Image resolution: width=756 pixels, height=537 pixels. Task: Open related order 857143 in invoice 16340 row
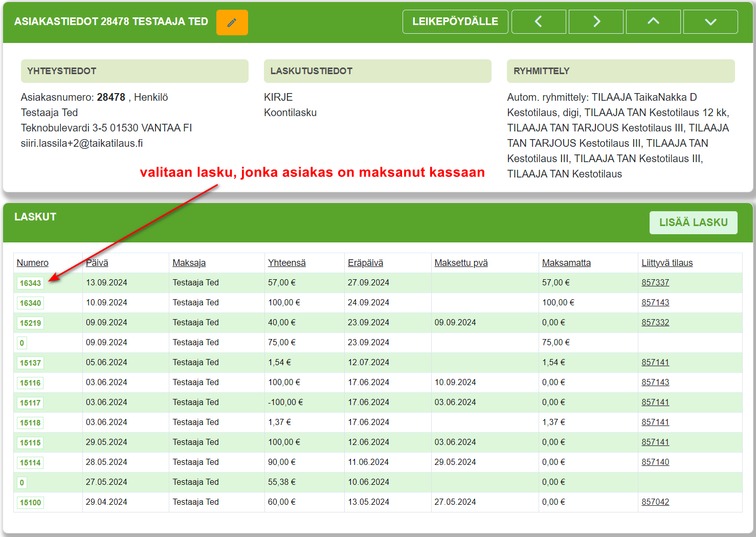(x=655, y=302)
